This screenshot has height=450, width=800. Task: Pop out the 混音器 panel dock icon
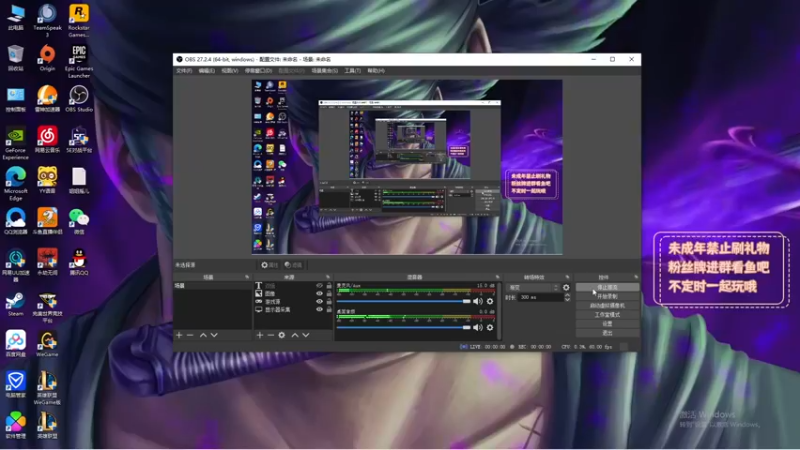pyautogui.click(x=497, y=277)
